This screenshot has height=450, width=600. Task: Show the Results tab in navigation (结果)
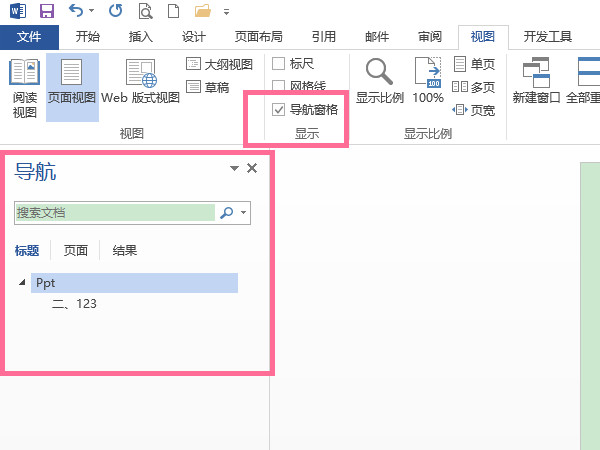[125, 251]
